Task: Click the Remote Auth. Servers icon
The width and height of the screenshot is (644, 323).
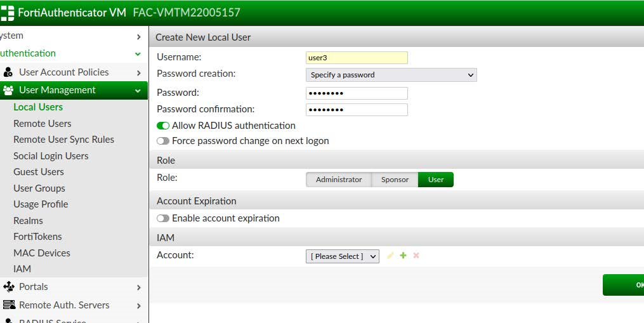Action: tap(8, 305)
